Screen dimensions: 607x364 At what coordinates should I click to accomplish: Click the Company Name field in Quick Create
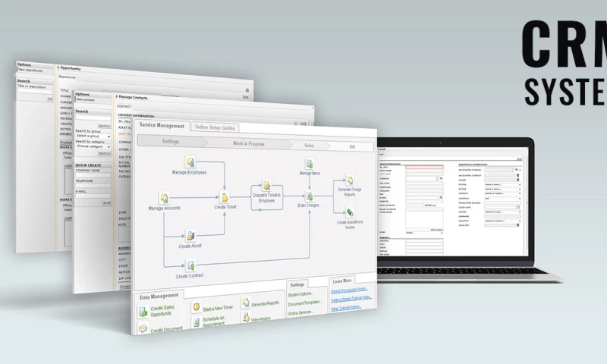tap(93, 175)
